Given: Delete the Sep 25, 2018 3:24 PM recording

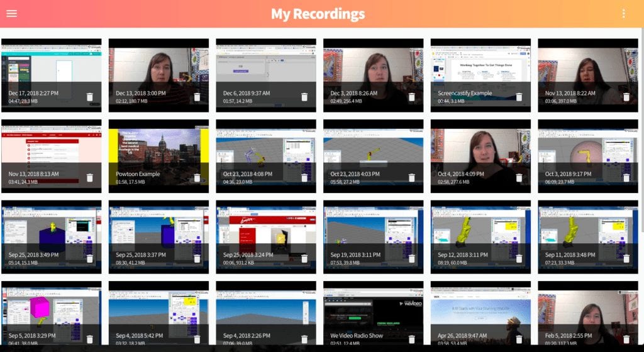Looking at the screenshot, I should coord(304,258).
